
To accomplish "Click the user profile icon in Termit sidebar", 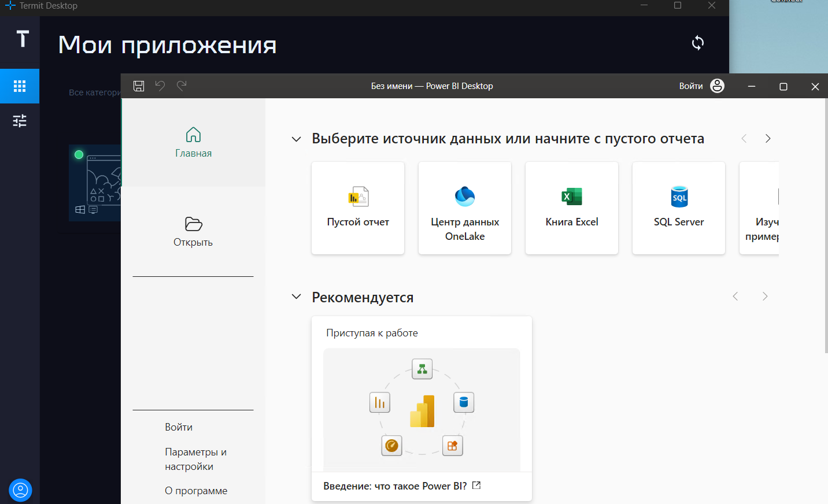I will (20, 490).
